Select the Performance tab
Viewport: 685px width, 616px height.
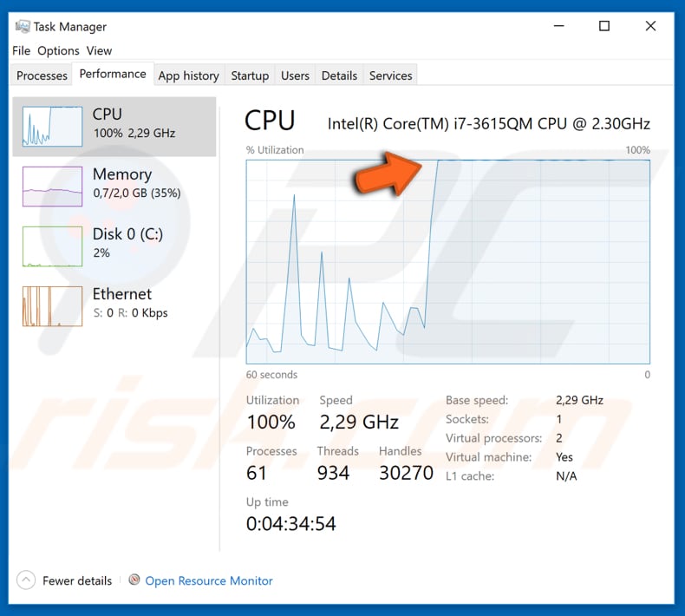coord(113,74)
